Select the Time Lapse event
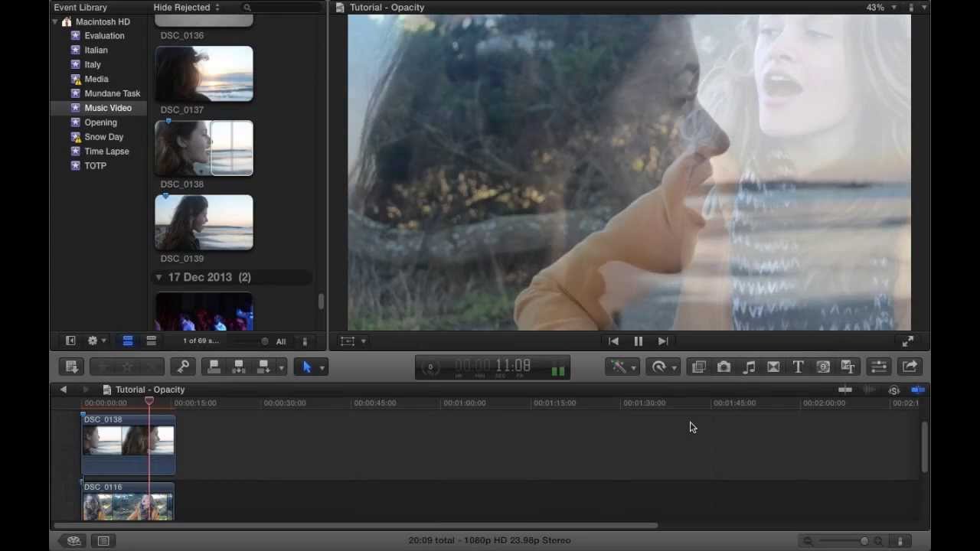The width and height of the screenshot is (980, 551). (x=106, y=152)
